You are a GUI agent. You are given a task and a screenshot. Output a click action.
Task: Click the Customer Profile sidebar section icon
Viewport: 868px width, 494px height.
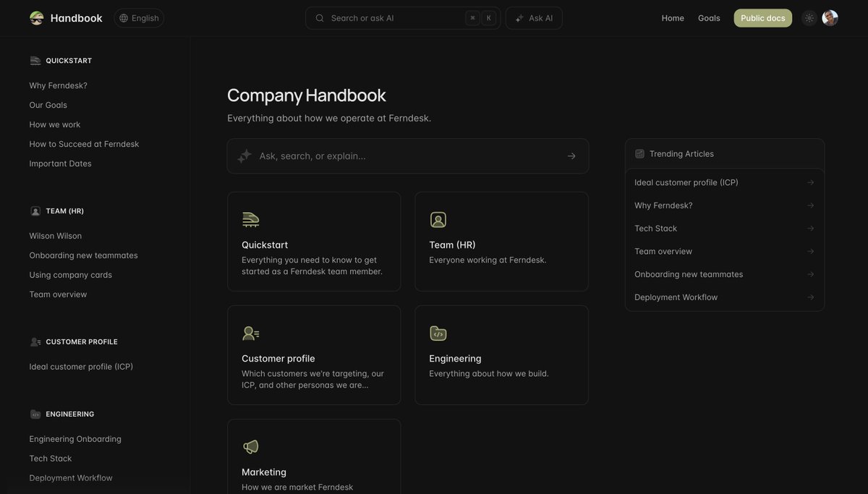(x=35, y=342)
